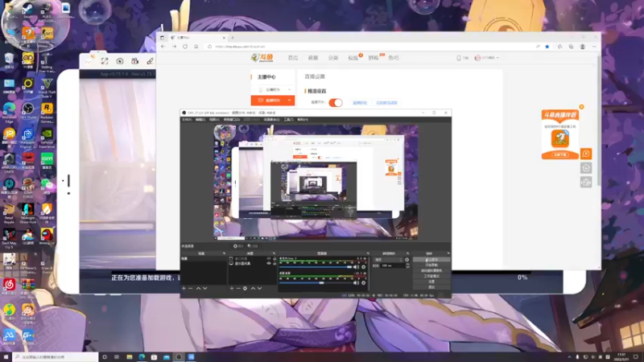
Task: Open settings gear of first audio mixer track
Action: [364, 267]
